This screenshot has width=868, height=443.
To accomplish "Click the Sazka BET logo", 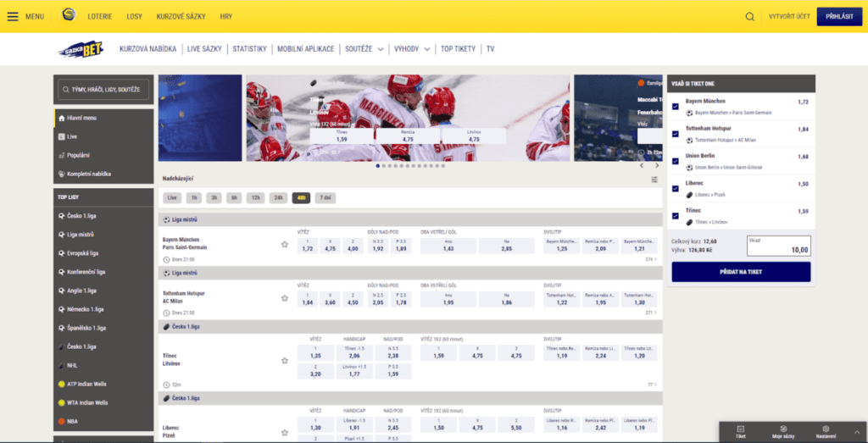I will pos(81,49).
